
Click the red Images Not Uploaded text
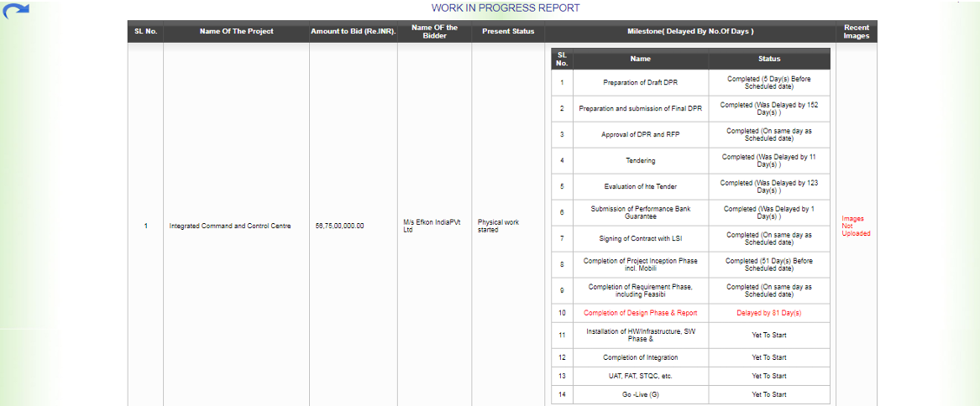(856, 226)
